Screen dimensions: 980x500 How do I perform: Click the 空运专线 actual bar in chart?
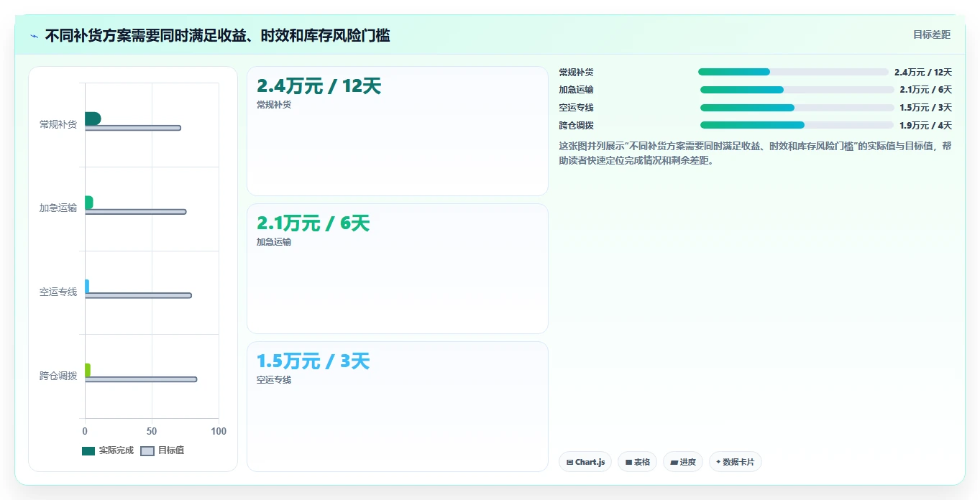pyautogui.click(x=87, y=286)
